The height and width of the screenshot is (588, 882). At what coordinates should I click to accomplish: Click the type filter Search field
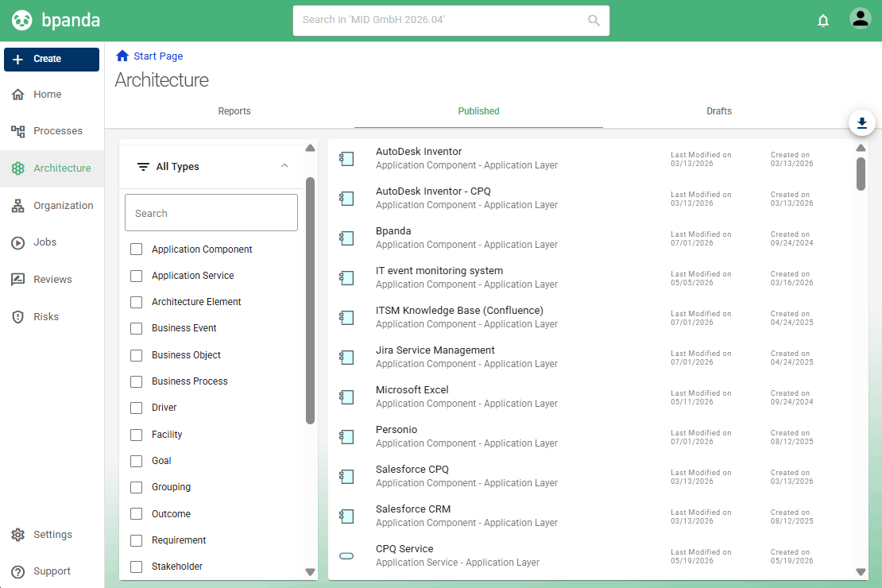211,213
